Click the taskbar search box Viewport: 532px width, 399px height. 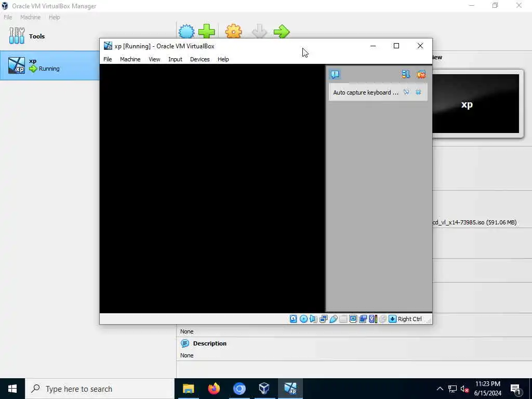(100, 389)
